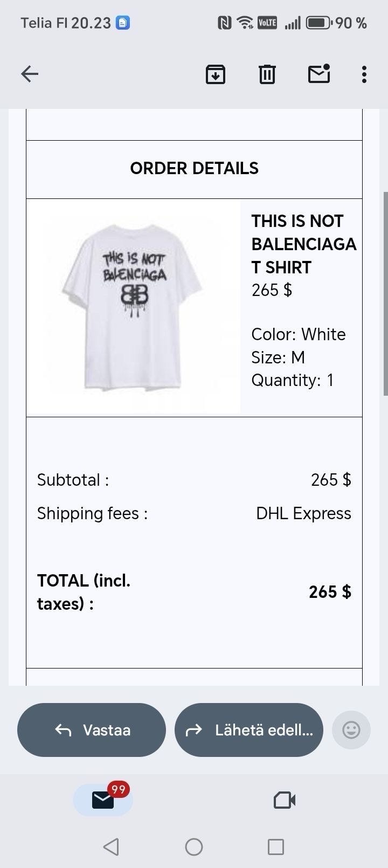
Task: Go back with the top arrow
Action: click(30, 74)
